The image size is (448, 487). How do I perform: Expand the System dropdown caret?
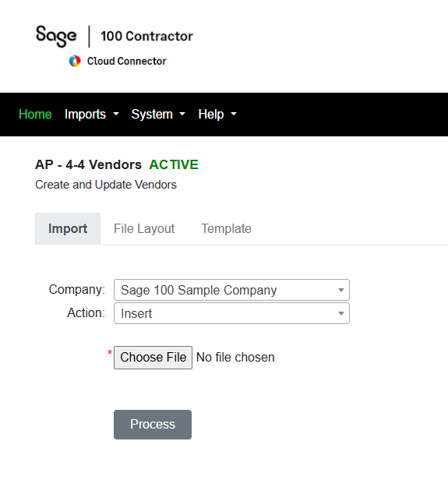182,115
